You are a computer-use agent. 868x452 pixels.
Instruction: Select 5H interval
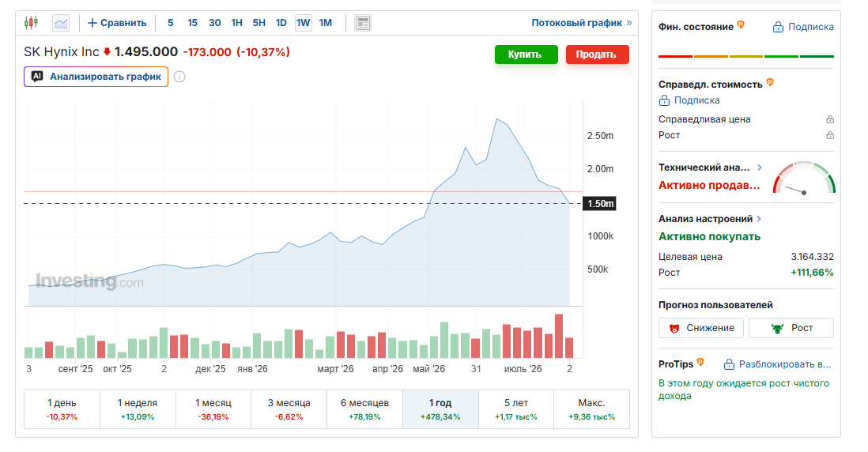pos(259,23)
